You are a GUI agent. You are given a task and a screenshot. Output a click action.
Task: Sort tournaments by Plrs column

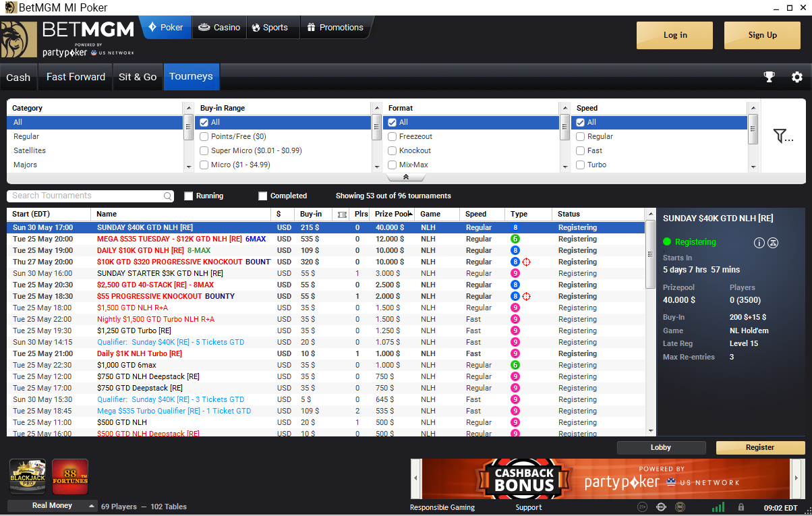[360, 214]
